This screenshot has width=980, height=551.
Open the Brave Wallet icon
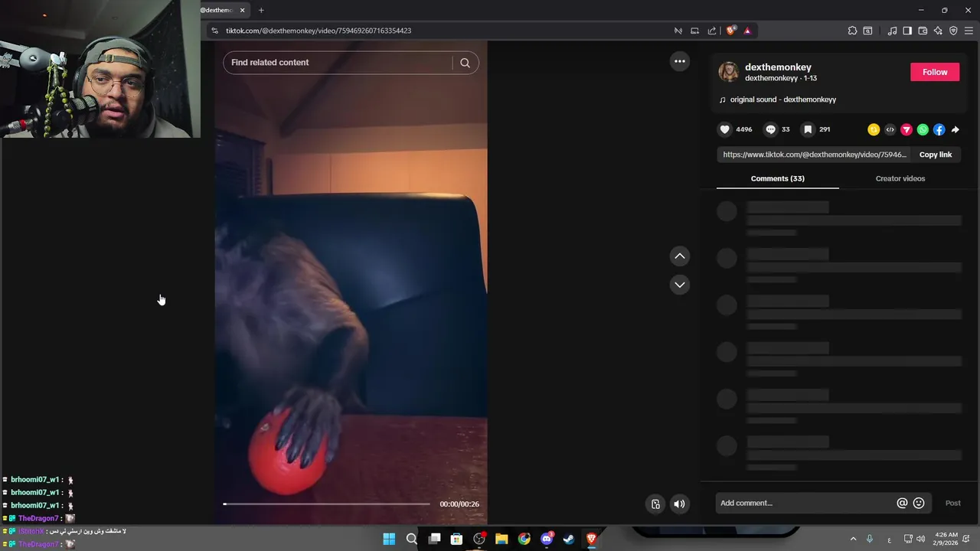pyautogui.click(x=923, y=31)
